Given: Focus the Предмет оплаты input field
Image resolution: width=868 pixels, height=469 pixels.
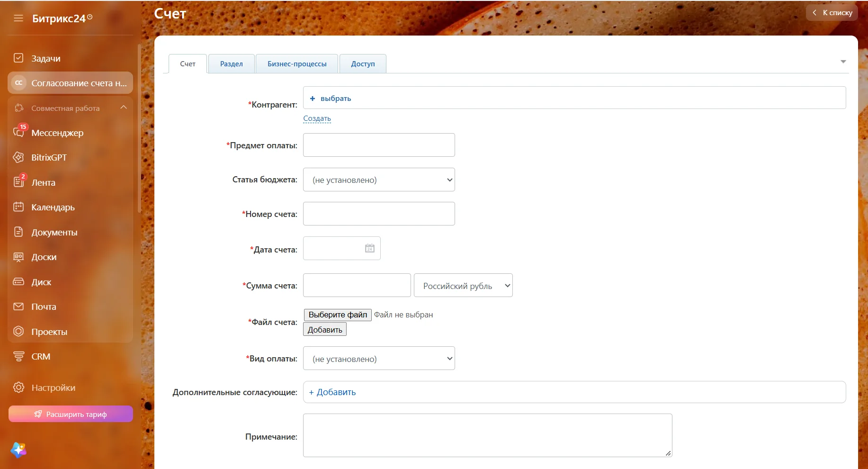Looking at the screenshot, I should tap(379, 145).
